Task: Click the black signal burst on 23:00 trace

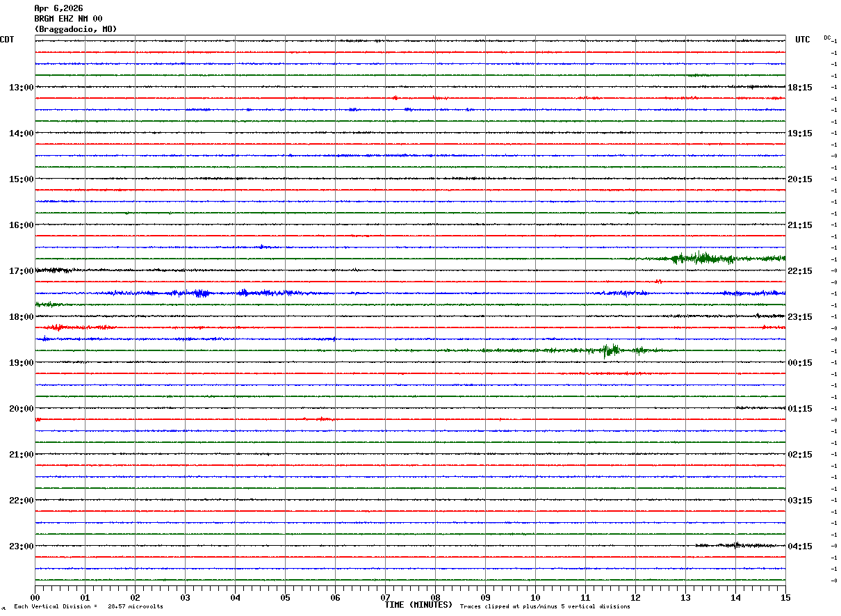Action: tap(733, 545)
